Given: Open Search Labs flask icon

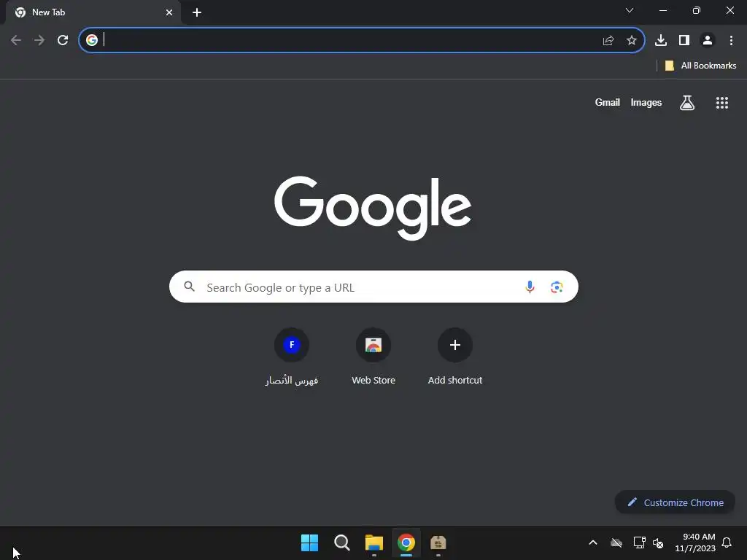Looking at the screenshot, I should (687, 102).
